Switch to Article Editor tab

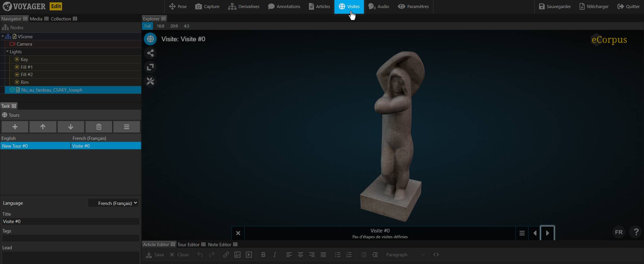(x=159, y=245)
